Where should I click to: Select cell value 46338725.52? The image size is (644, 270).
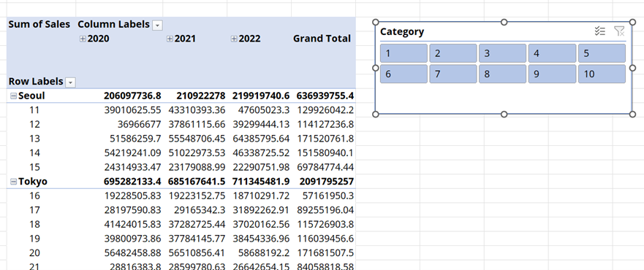(x=261, y=153)
